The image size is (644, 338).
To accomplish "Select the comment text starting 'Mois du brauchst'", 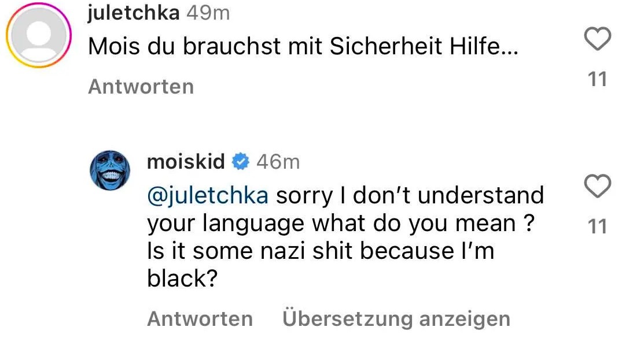I will 301,47.
